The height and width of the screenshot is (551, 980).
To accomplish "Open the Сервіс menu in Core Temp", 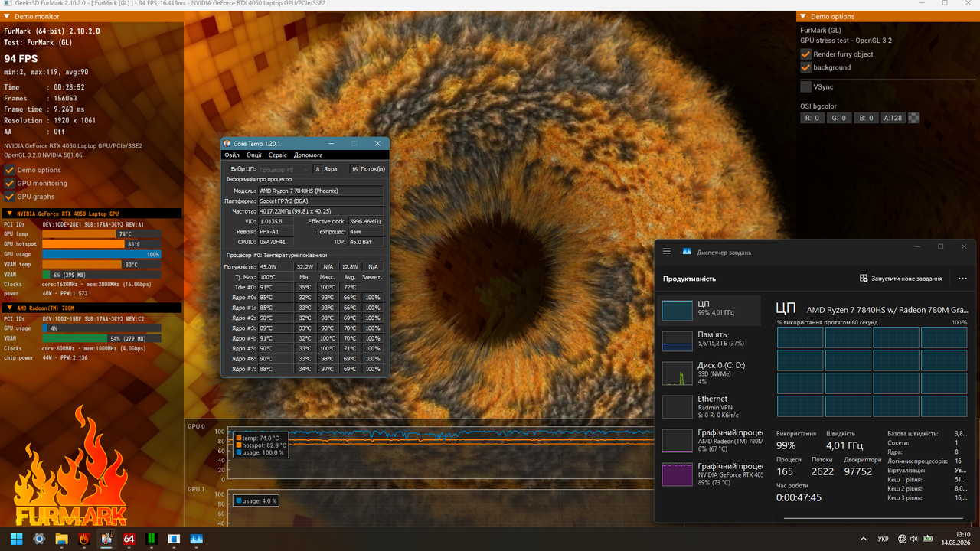I will pyautogui.click(x=278, y=155).
